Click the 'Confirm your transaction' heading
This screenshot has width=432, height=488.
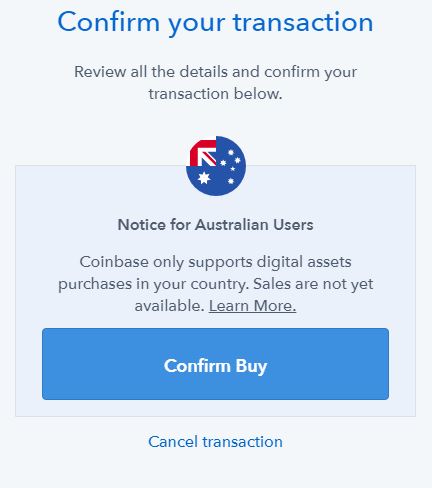215,23
